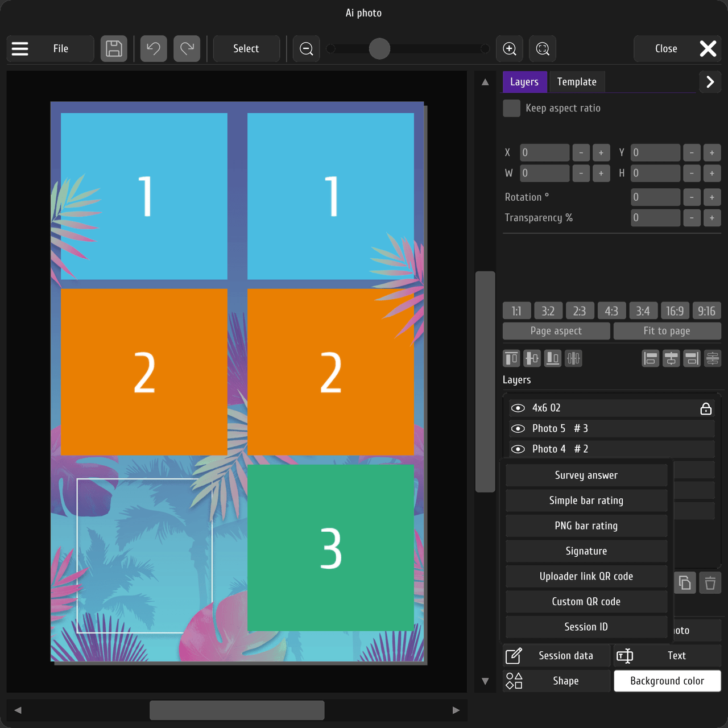Click the duplicate layer icon
This screenshot has width=728, height=728.
click(x=685, y=583)
